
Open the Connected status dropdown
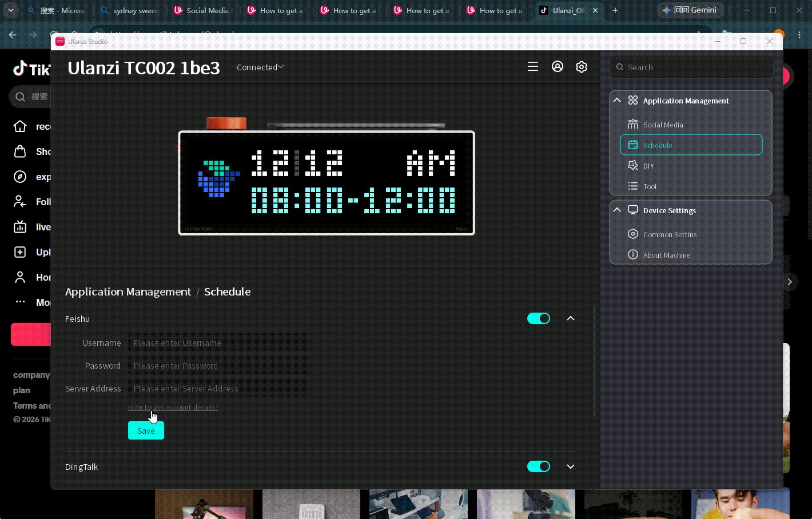[x=260, y=67]
